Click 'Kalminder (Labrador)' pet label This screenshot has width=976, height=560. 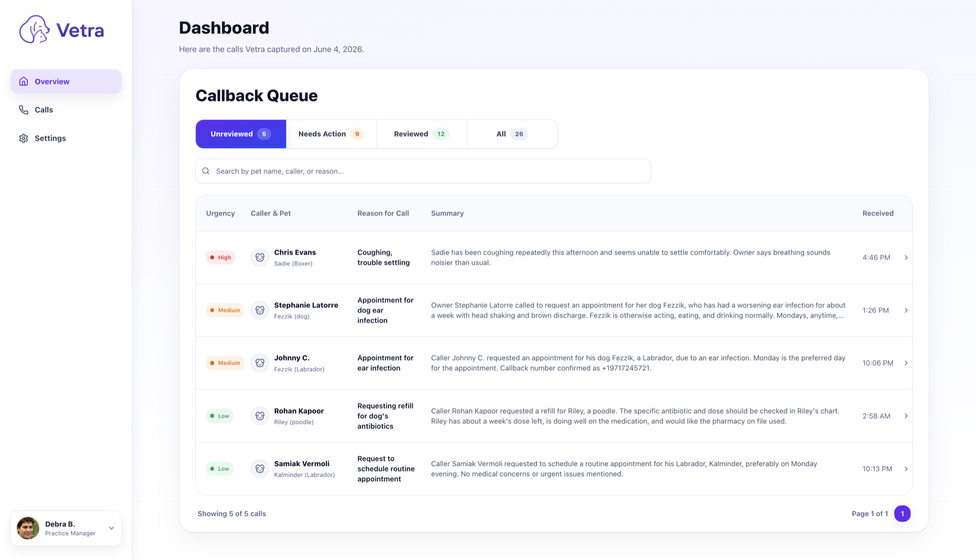point(304,475)
